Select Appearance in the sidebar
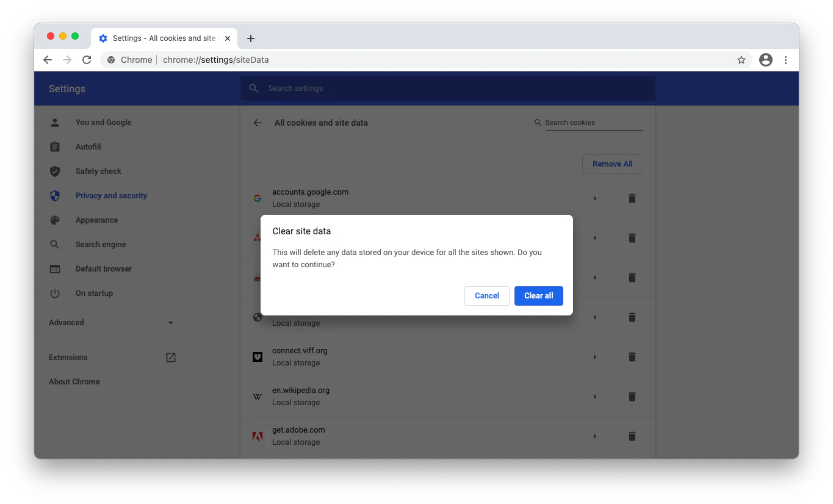The width and height of the screenshot is (833, 504). [x=96, y=220]
